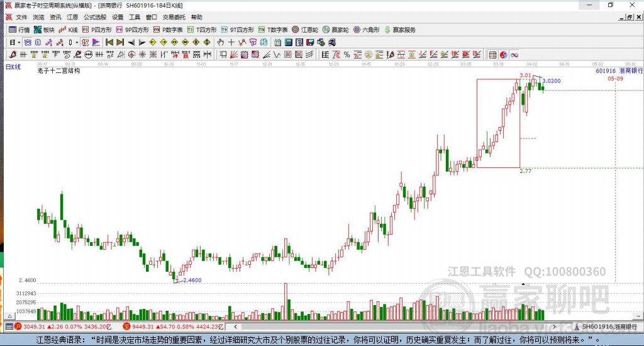
Task: Jump to first bar icon
Action: point(109,42)
